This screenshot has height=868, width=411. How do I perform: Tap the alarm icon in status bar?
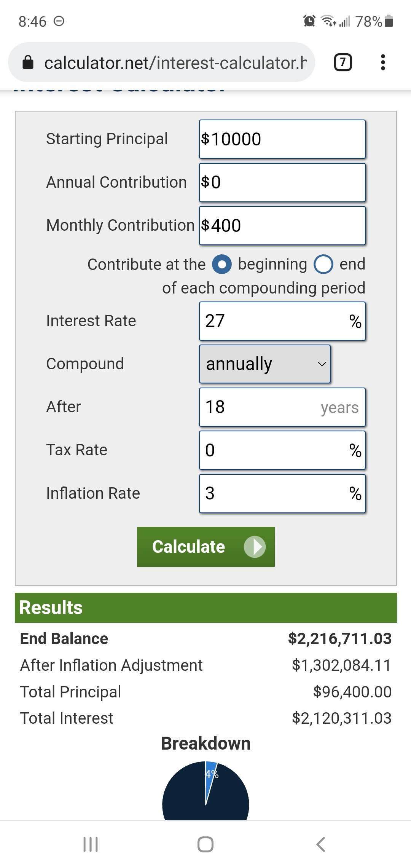tap(309, 21)
